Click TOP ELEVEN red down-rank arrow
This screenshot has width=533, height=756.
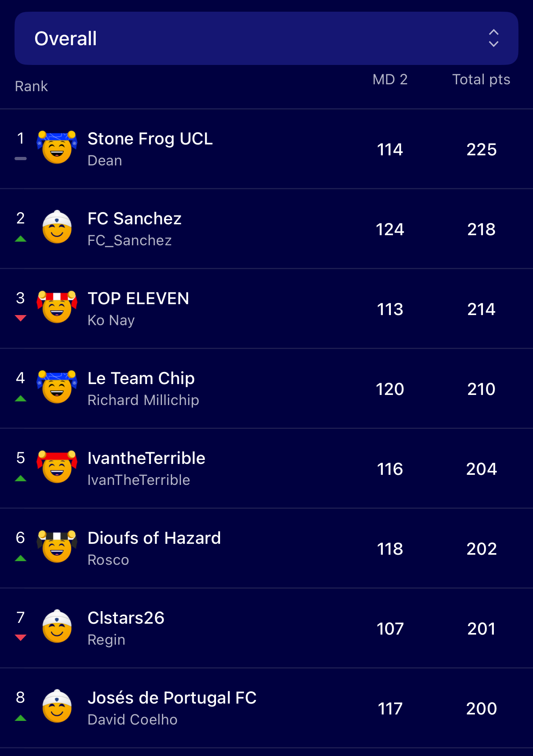click(21, 318)
